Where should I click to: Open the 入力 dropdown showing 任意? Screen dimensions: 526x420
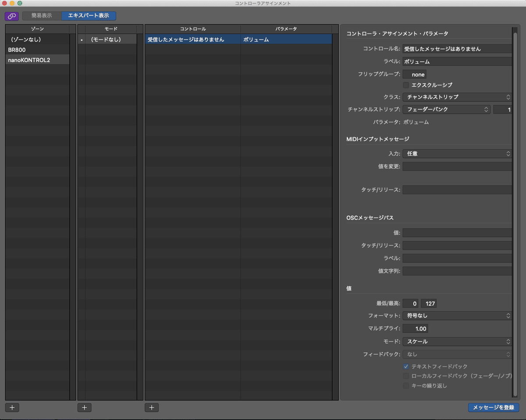coord(457,154)
